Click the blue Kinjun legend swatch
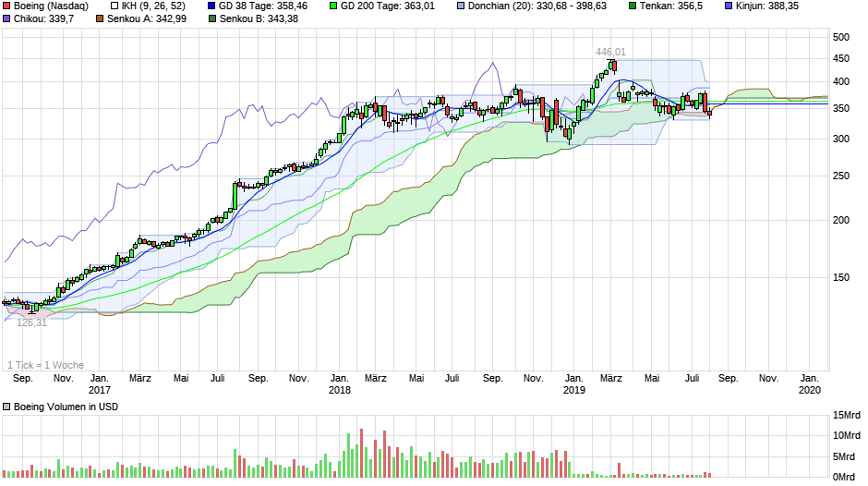This screenshot has height=486, width=868. (x=729, y=6)
